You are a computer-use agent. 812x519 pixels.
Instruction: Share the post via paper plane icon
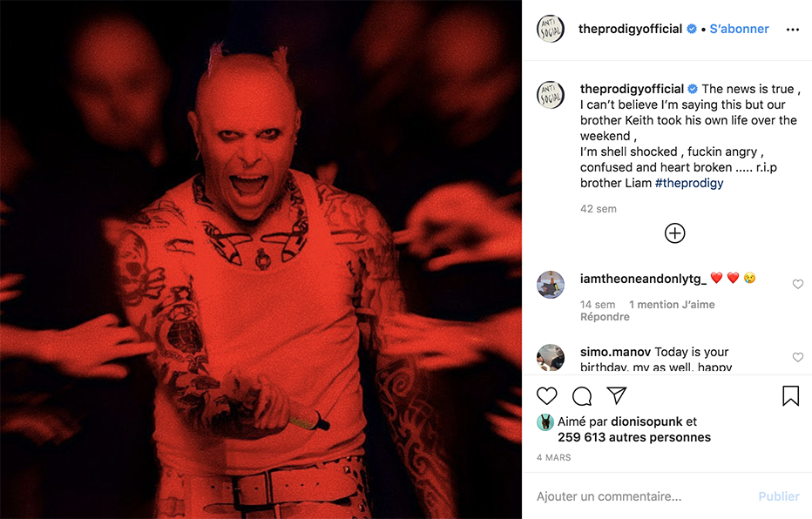coord(617,396)
